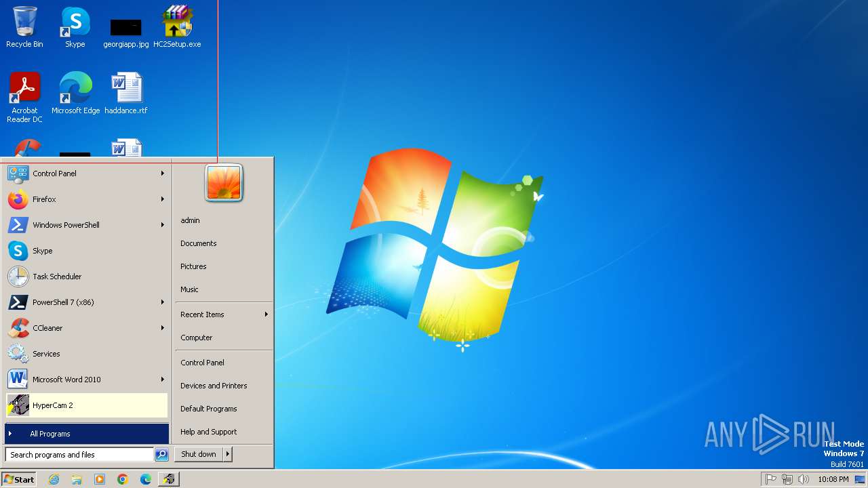Select HC2Setup.exe installer icon
This screenshot has width=868, height=488.
177,27
